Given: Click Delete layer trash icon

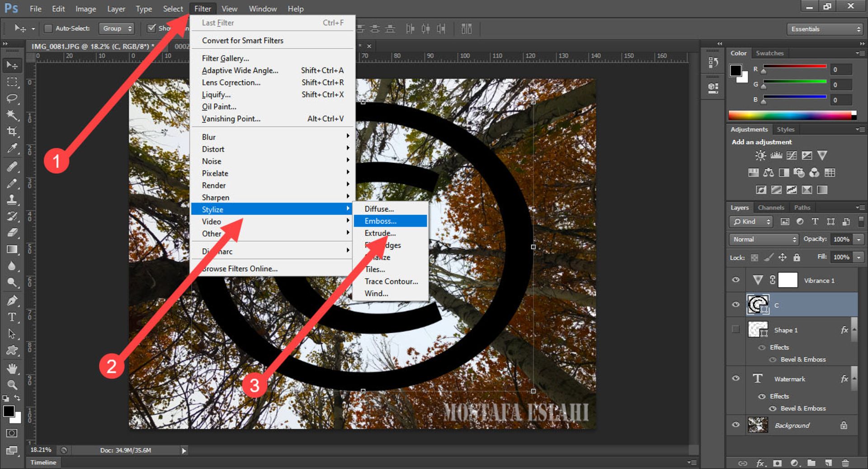Looking at the screenshot, I should pyautogui.click(x=845, y=463).
